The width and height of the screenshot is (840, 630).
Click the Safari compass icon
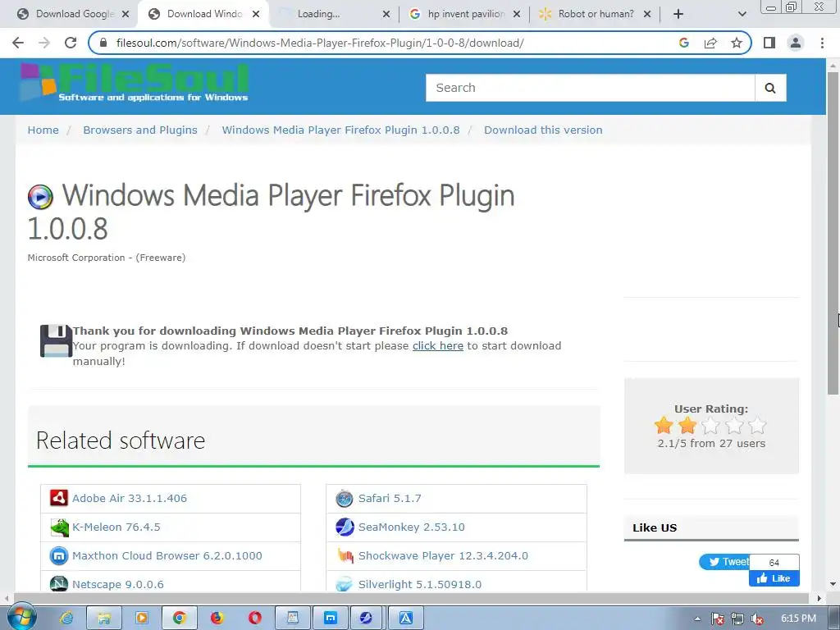point(345,498)
